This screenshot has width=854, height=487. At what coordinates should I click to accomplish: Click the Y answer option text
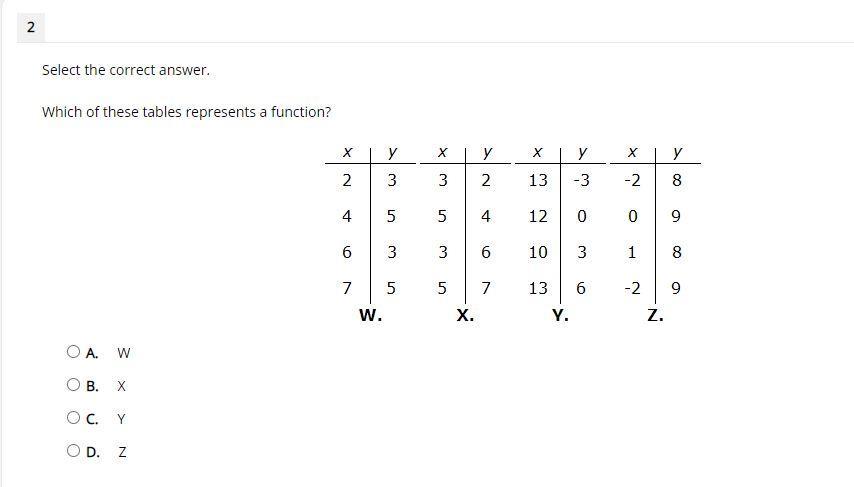tap(121, 419)
